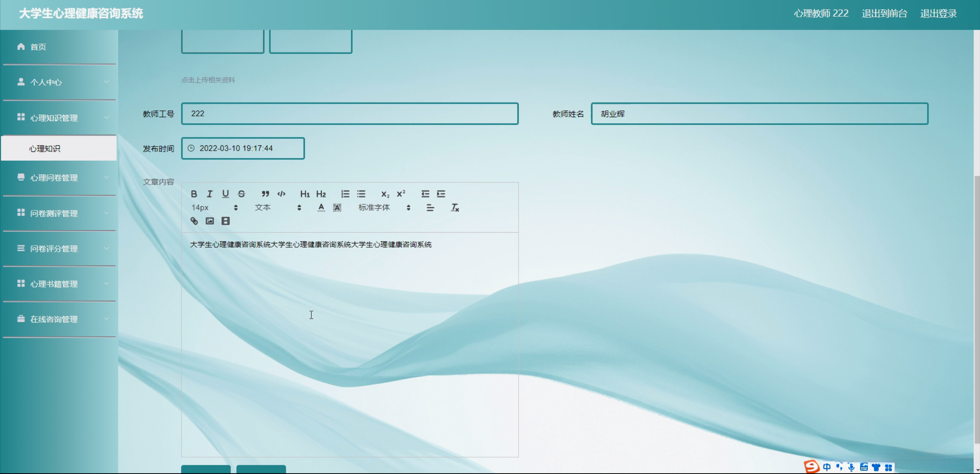Click 退出到前台 in the header
980x474 pixels.
pyautogui.click(x=884, y=14)
